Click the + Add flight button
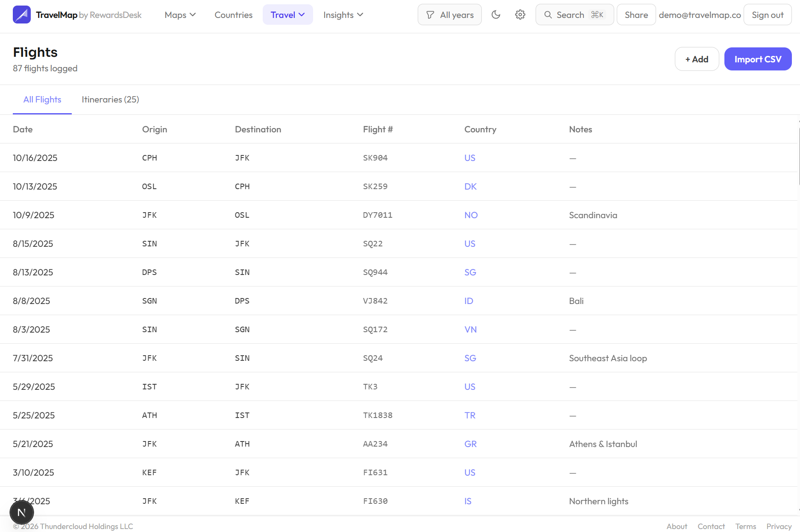Screen dimensions: 800x532 coord(696,59)
